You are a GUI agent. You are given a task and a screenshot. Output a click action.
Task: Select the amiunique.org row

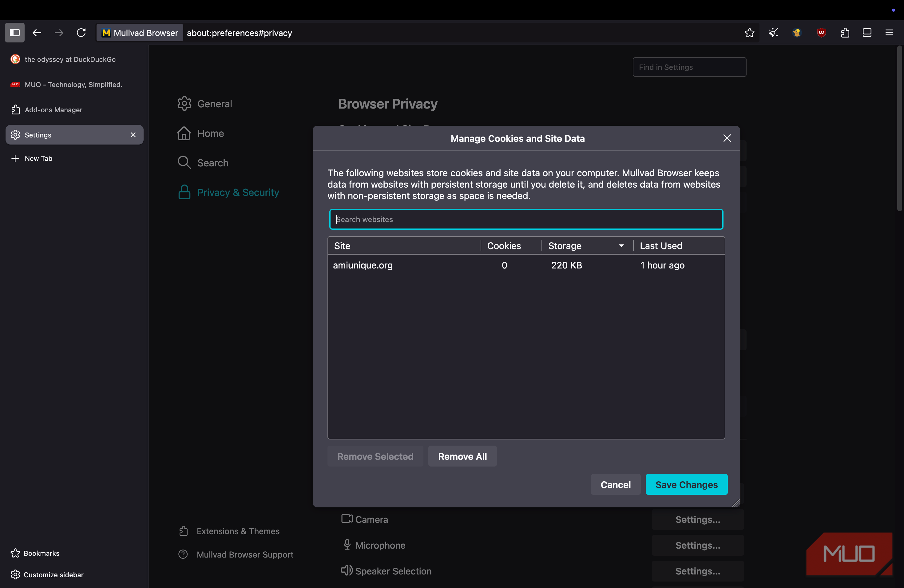click(x=526, y=265)
